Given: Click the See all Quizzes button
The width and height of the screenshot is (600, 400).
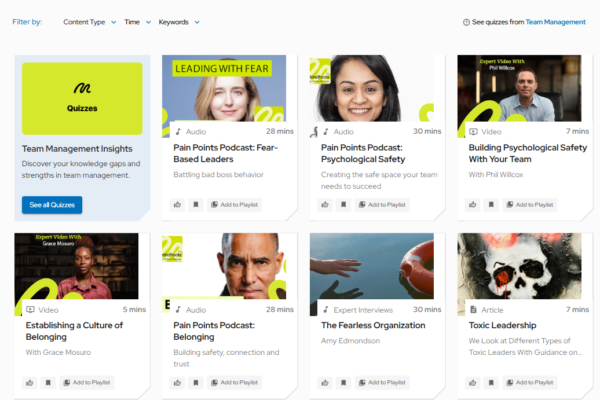Looking at the screenshot, I should pos(52,205).
